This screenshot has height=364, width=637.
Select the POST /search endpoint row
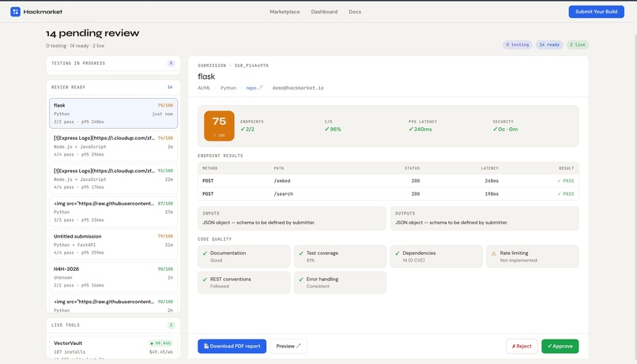click(x=388, y=194)
